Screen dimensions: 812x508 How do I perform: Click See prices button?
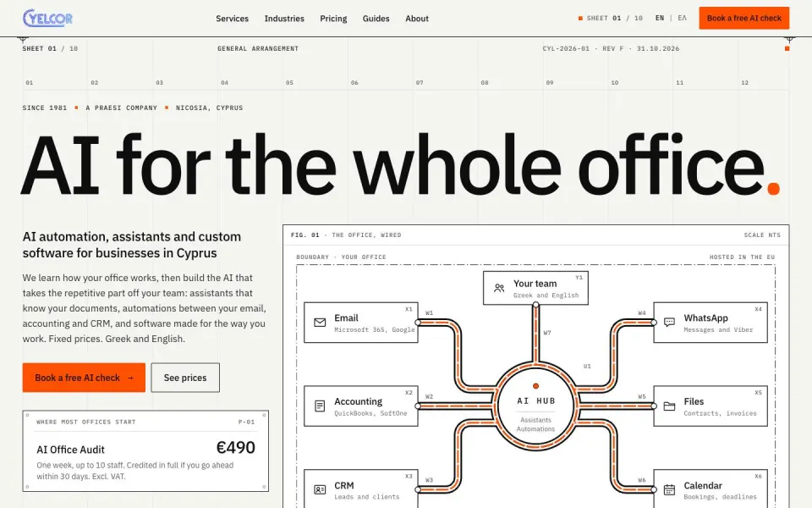[x=185, y=378]
